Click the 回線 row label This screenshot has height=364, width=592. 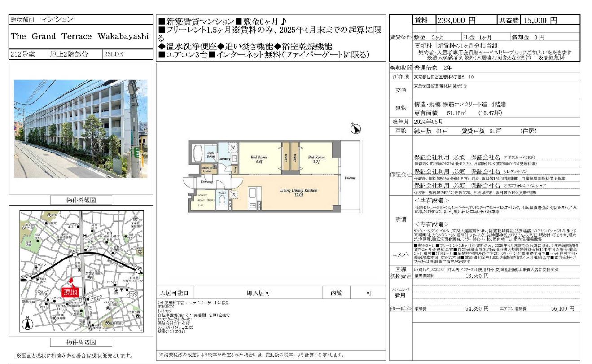tap(400, 268)
